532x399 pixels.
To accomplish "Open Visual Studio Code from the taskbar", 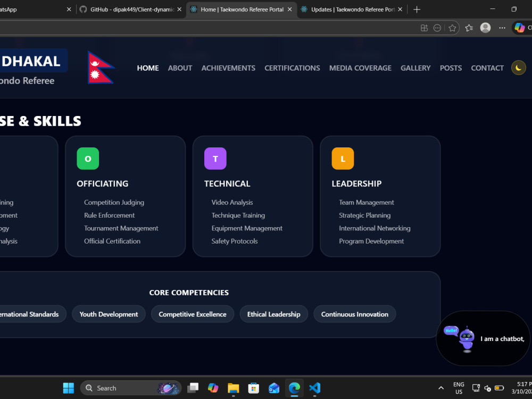I will pyautogui.click(x=315, y=388).
